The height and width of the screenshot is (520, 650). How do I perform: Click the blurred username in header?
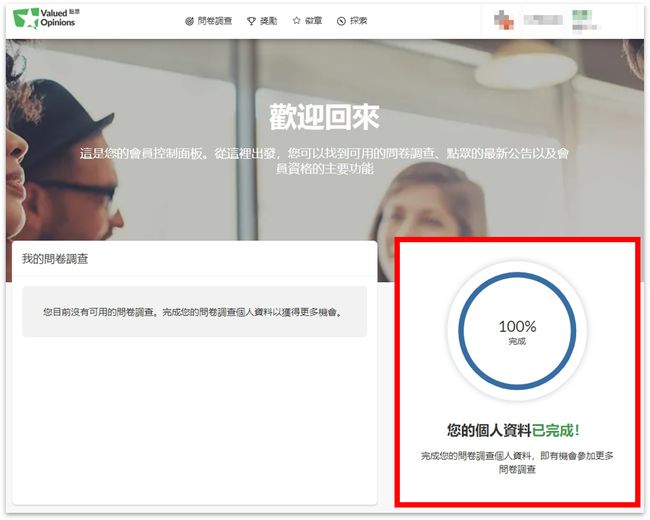click(x=543, y=19)
